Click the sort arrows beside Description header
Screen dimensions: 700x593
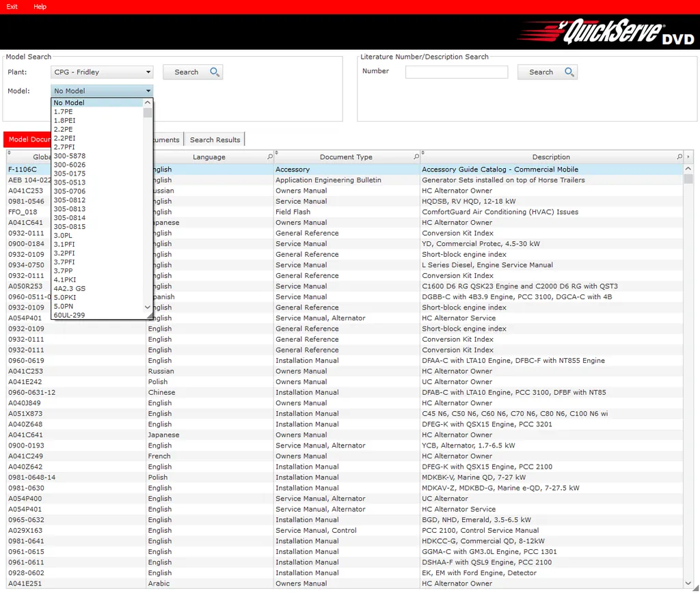422,153
